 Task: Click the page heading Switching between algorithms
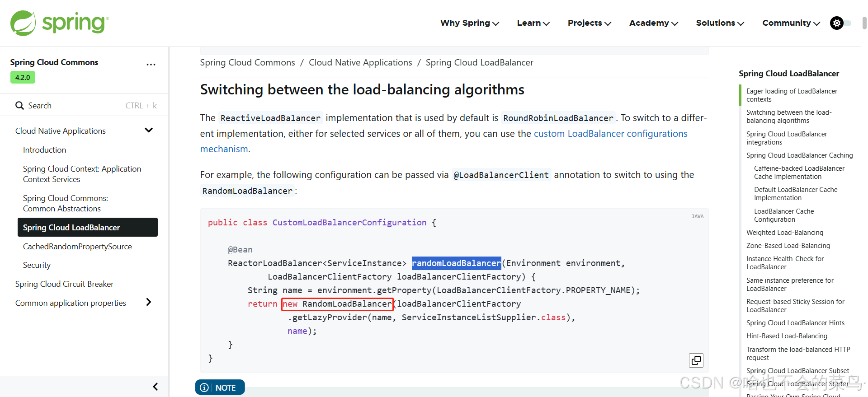(362, 89)
